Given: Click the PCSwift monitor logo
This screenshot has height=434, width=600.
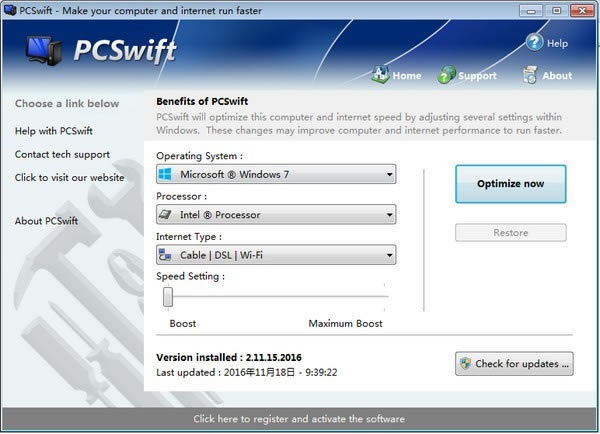Looking at the screenshot, I should (x=41, y=50).
